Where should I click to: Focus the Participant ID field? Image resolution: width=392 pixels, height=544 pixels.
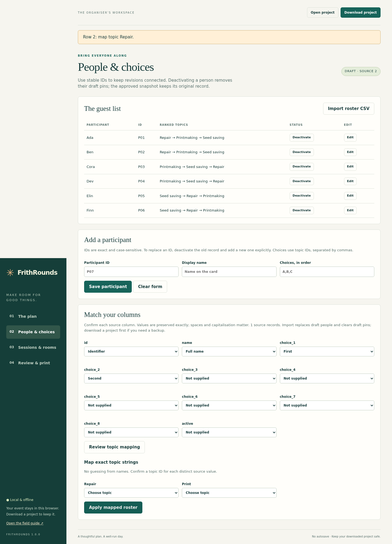131,272
